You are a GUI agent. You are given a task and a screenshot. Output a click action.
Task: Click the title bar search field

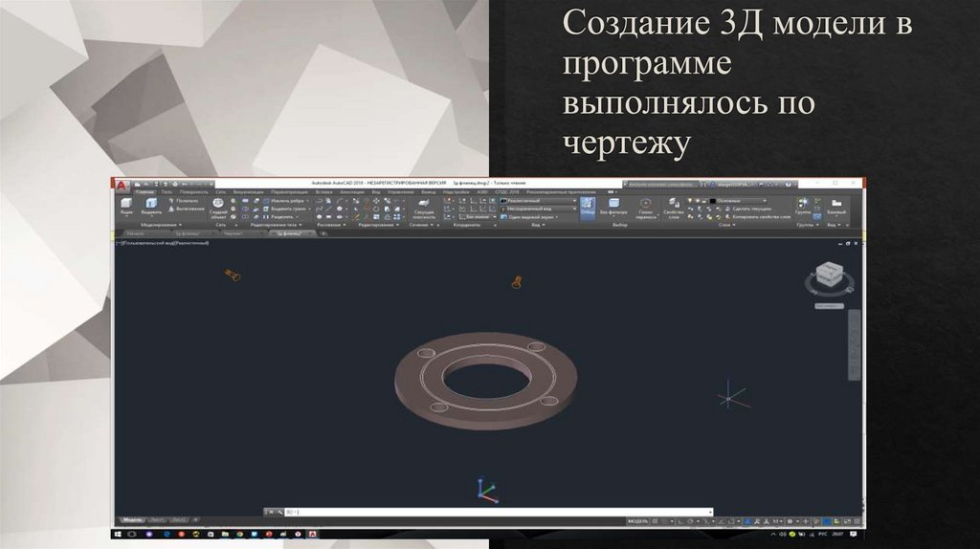pos(661,185)
